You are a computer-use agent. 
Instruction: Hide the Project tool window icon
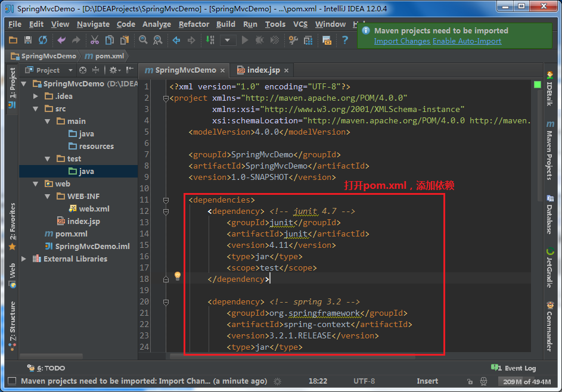point(130,70)
